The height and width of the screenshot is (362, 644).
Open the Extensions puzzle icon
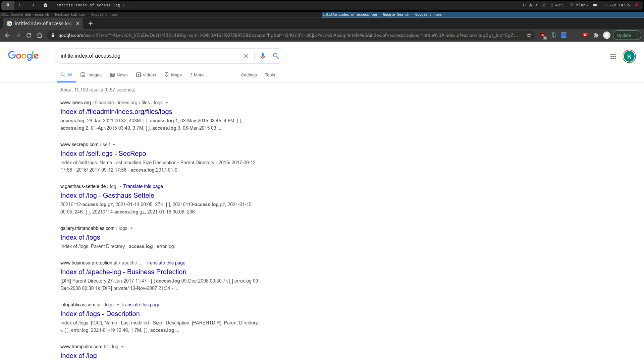pos(596,35)
